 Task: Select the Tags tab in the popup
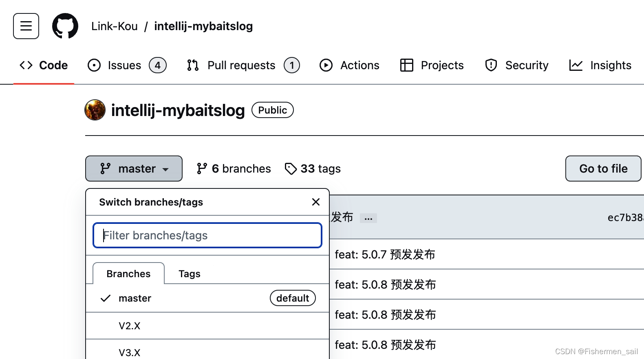pos(190,274)
